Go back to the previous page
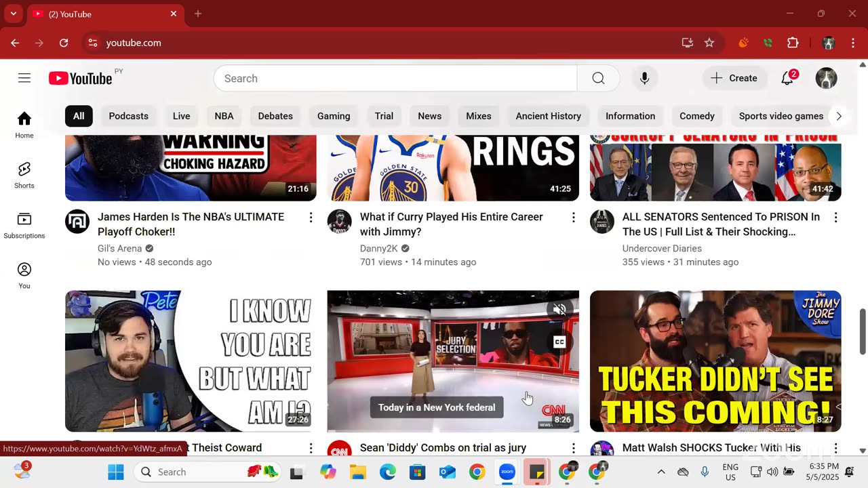Viewport: 868px width, 488px height. pos(15,43)
